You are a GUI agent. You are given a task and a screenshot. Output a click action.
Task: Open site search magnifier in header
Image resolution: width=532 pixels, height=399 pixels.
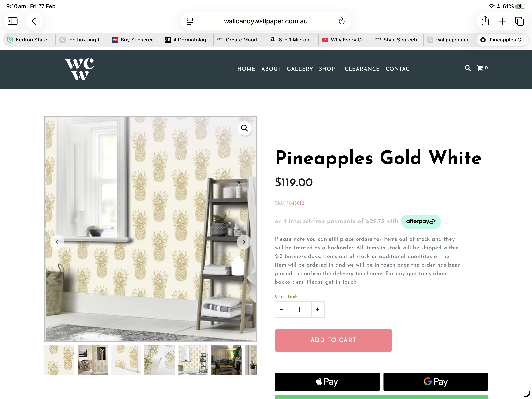tap(468, 68)
